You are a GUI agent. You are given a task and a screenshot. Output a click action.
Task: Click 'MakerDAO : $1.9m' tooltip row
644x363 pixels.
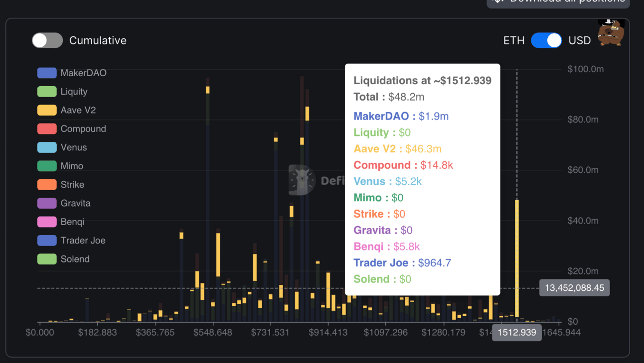click(401, 116)
